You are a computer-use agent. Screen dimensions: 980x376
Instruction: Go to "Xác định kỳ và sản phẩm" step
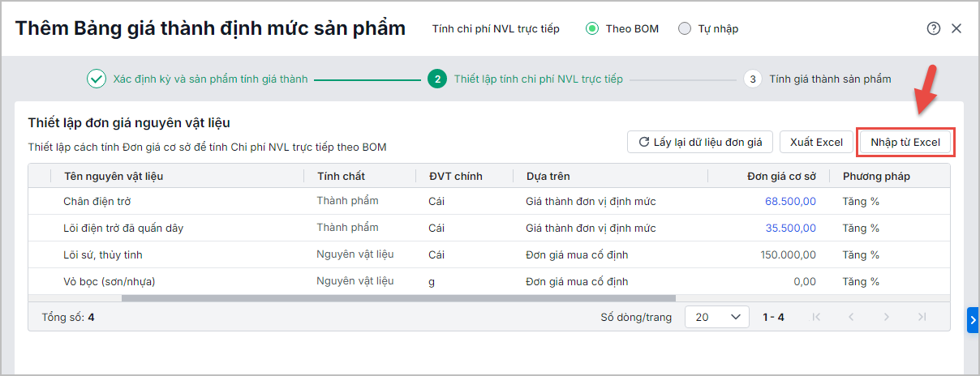(210, 79)
